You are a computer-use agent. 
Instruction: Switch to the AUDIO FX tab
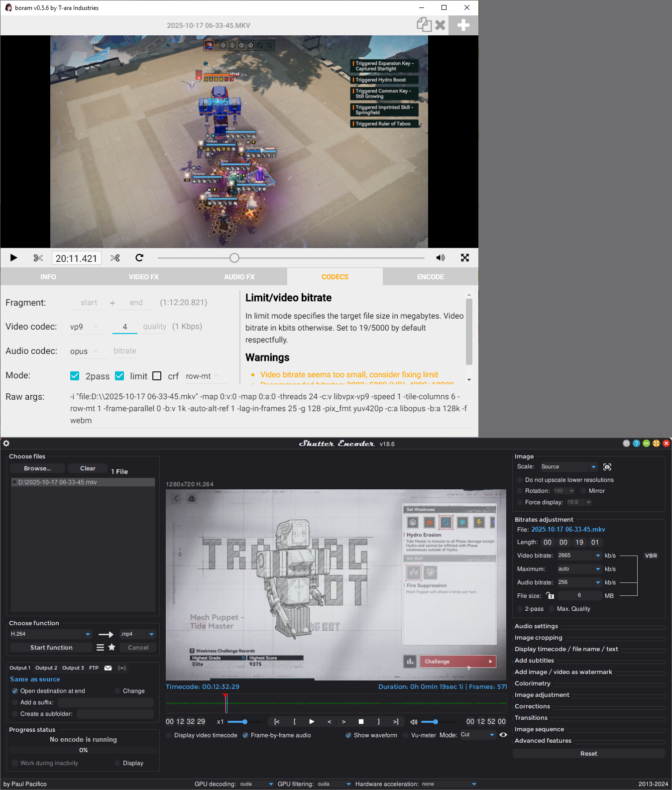239,277
